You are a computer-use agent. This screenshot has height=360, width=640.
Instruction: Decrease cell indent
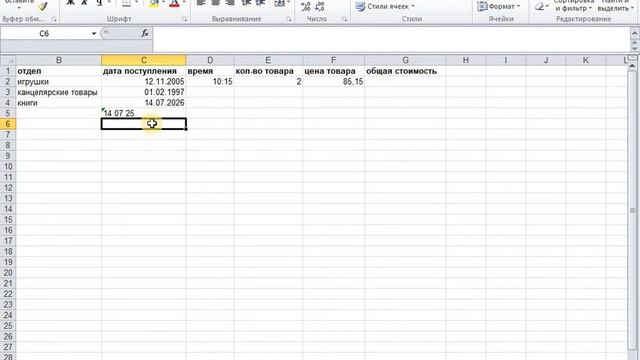(x=246, y=3)
